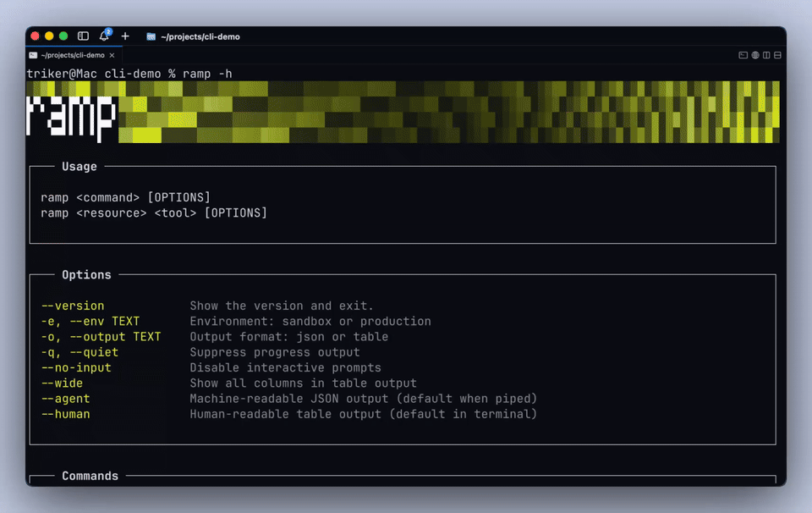Click the '--version' option

click(73, 306)
